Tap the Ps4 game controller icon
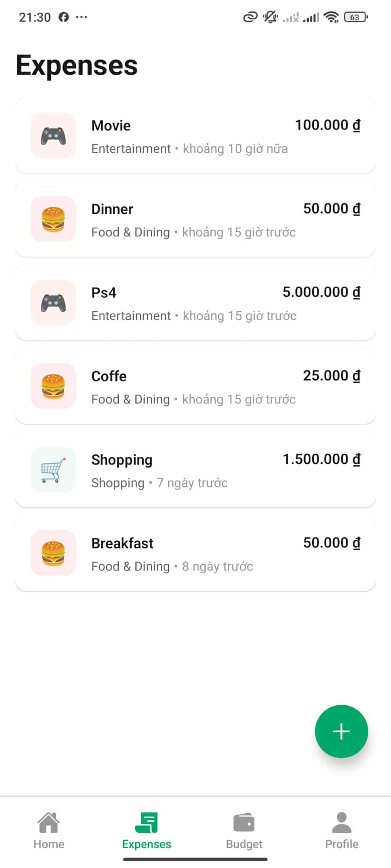This screenshot has width=391, height=868. 53,303
